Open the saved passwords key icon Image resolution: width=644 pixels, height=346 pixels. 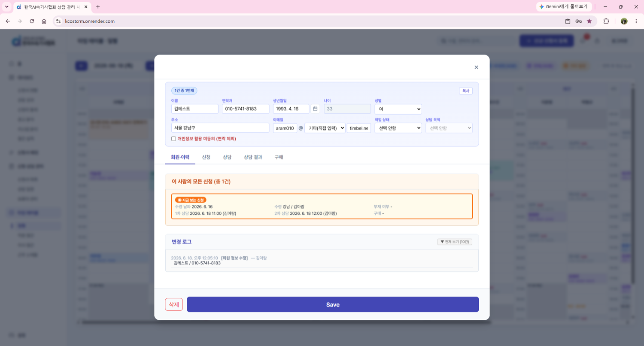[578, 21]
